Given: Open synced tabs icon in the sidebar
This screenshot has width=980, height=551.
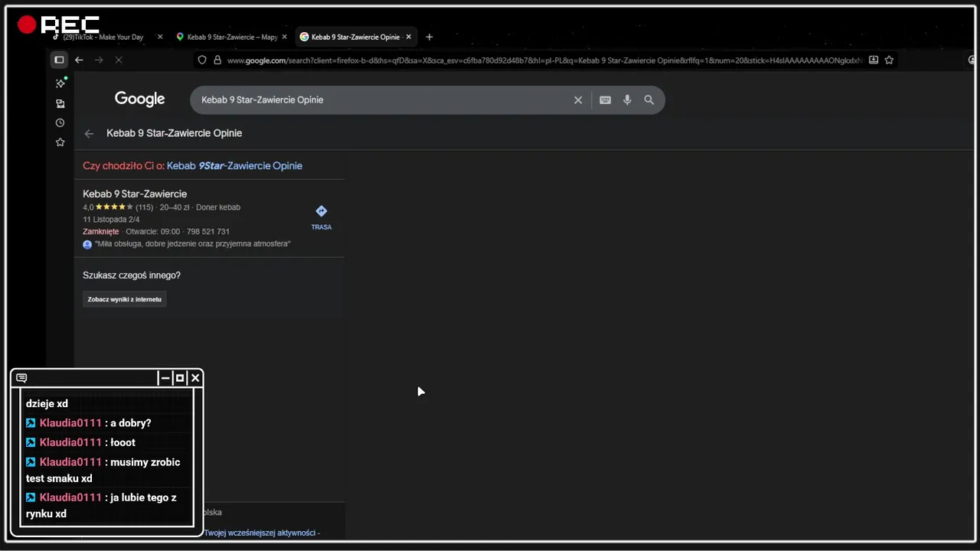Looking at the screenshot, I should click(x=60, y=103).
